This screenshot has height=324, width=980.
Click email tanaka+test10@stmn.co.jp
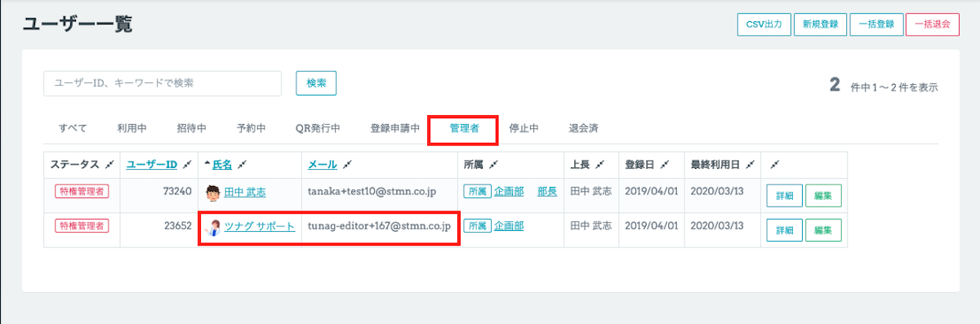click(372, 192)
